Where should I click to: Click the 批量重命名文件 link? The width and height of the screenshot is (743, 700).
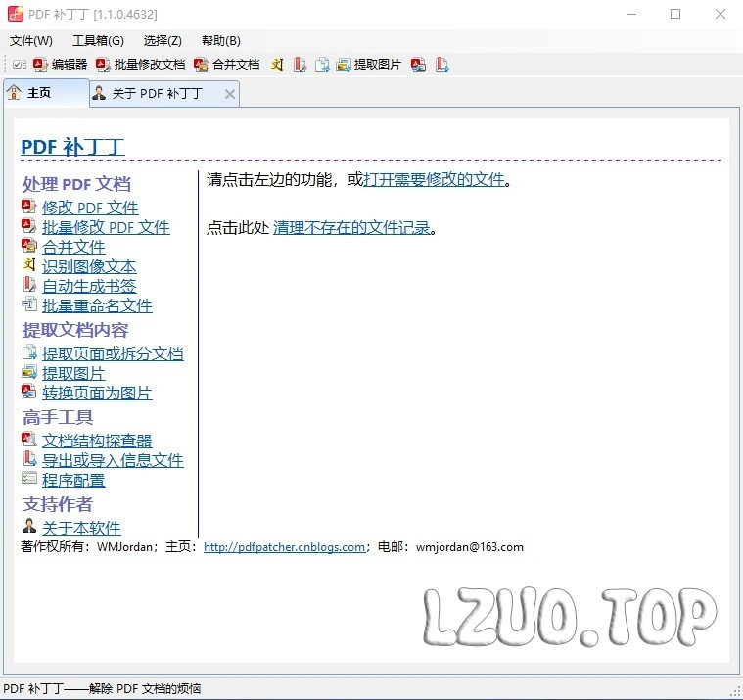click(97, 306)
